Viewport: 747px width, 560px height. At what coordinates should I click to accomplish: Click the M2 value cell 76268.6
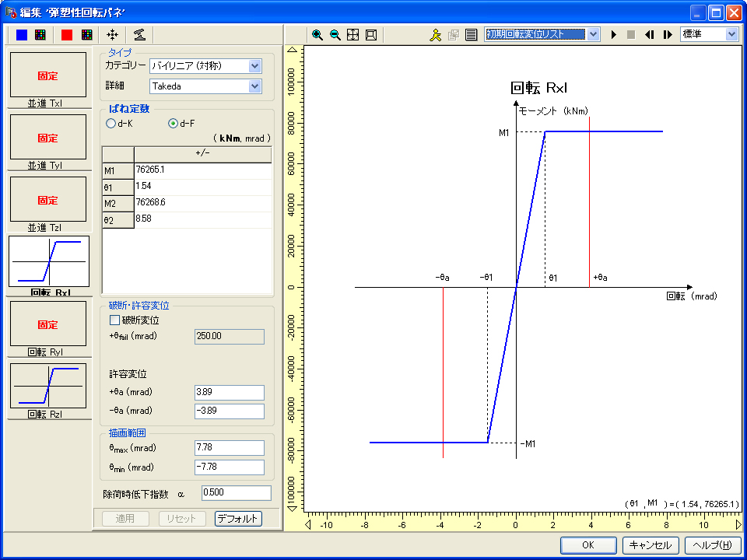coord(203,203)
